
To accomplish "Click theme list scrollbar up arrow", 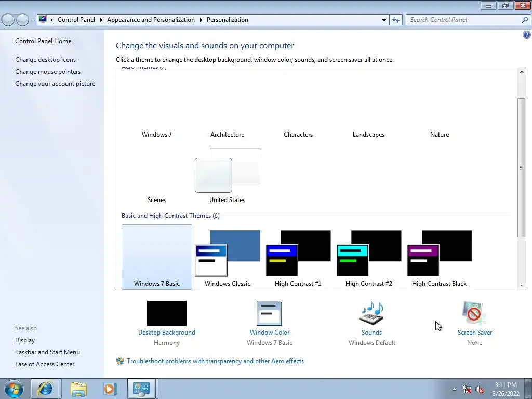I will coord(522,72).
